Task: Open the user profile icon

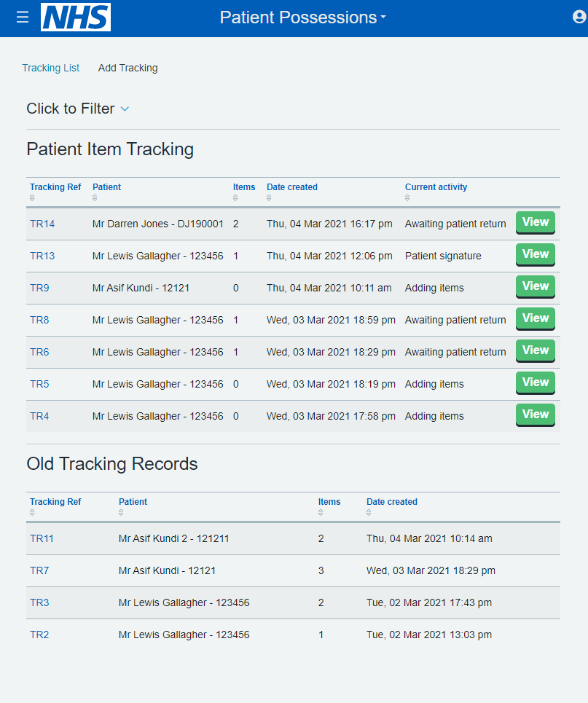Action: pyautogui.click(x=579, y=17)
